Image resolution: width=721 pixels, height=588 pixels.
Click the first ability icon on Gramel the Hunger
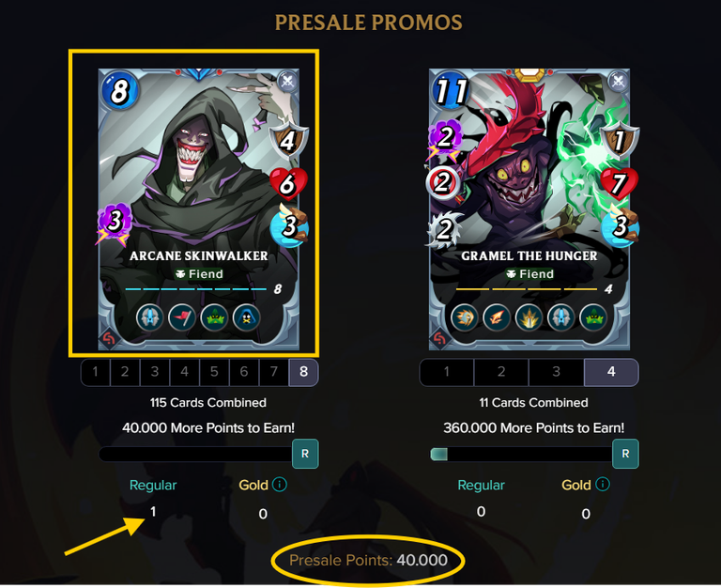coord(465,317)
